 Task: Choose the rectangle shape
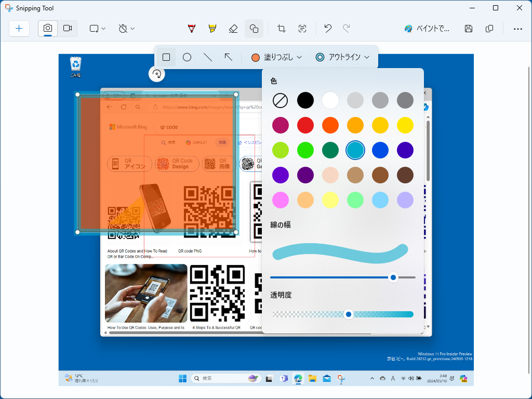(x=166, y=57)
